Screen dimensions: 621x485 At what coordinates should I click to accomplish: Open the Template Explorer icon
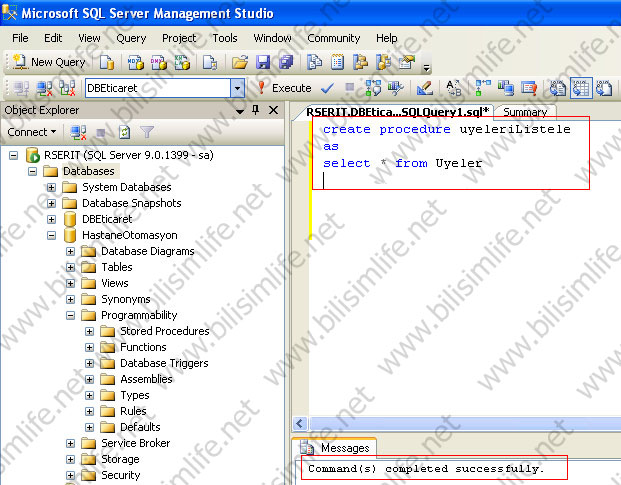point(383,62)
